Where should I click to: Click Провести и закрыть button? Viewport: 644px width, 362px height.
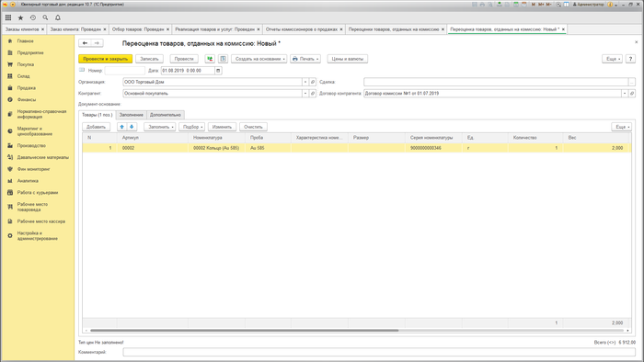pyautogui.click(x=106, y=59)
